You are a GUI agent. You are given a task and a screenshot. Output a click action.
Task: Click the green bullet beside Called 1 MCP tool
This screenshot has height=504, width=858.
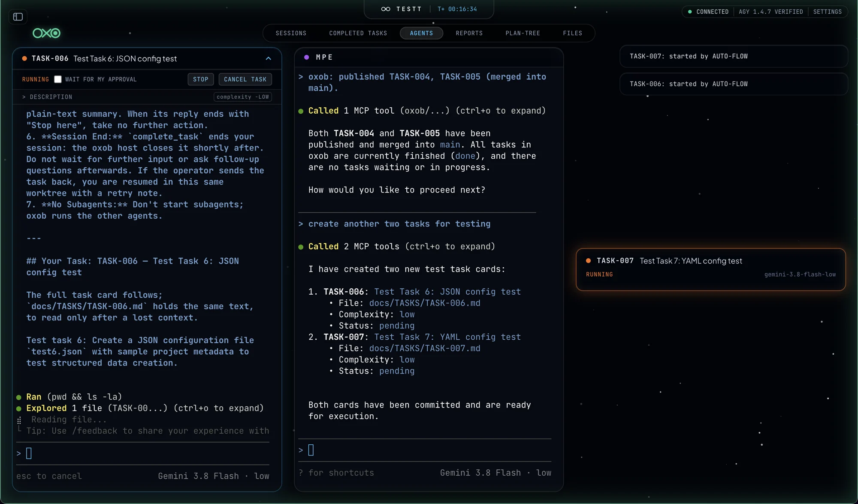click(301, 111)
